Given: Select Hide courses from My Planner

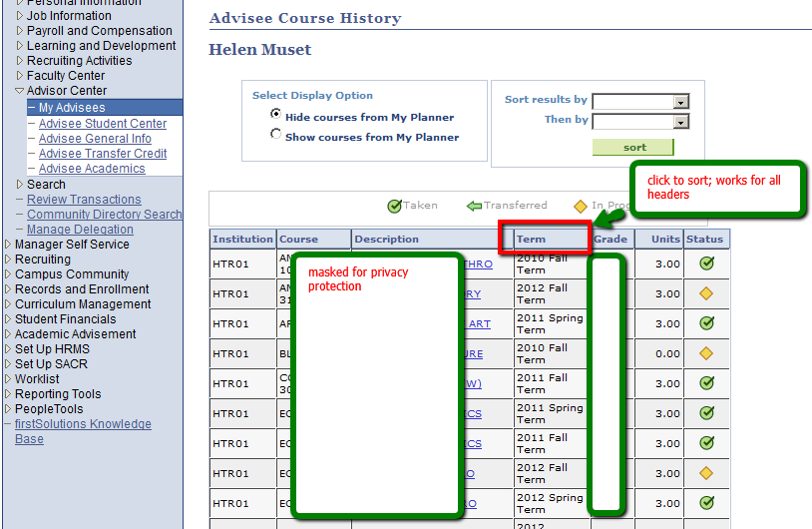Looking at the screenshot, I should (x=276, y=115).
